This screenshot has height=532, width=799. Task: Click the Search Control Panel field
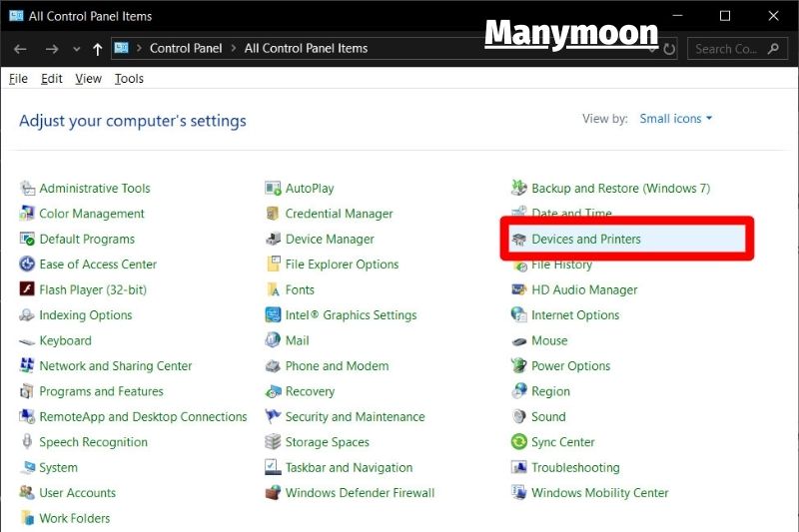pos(737,49)
